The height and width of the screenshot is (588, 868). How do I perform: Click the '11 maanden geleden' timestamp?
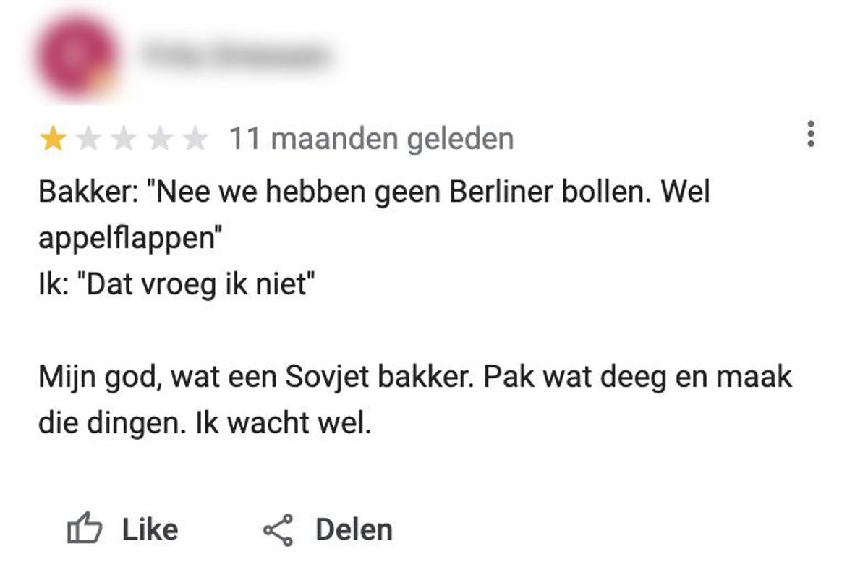click(371, 139)
